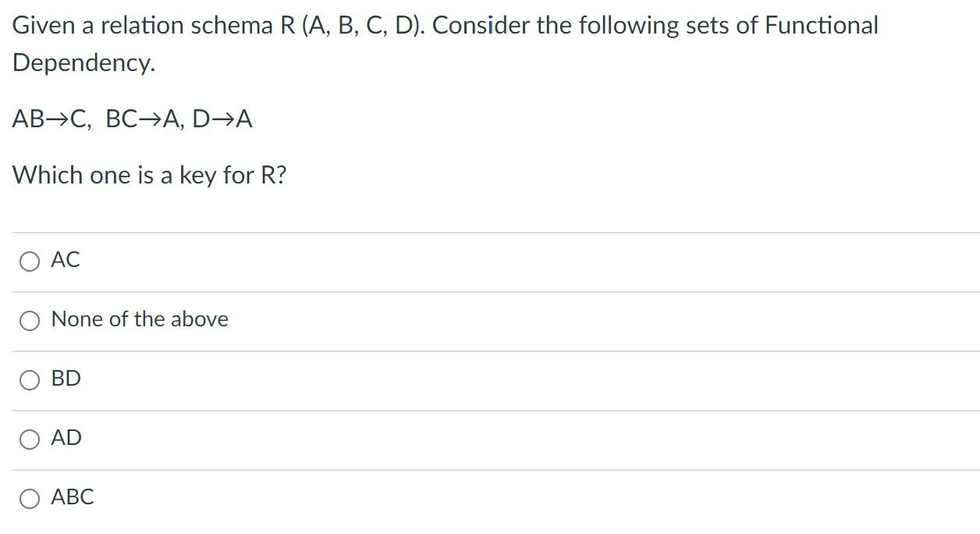Choose BD as the answer
The width and height of the screenshot is (980, 534).
coord(30,379)
